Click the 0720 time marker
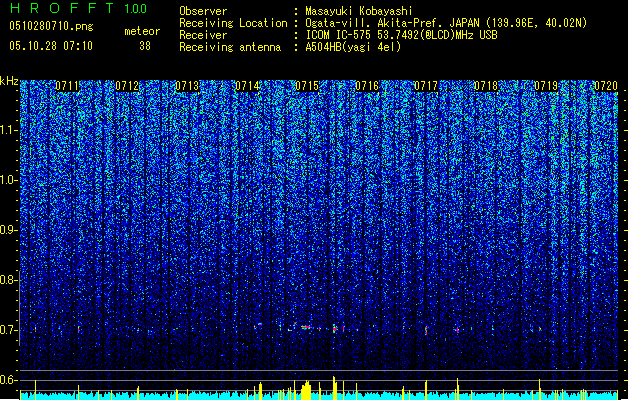 (606, 86)
